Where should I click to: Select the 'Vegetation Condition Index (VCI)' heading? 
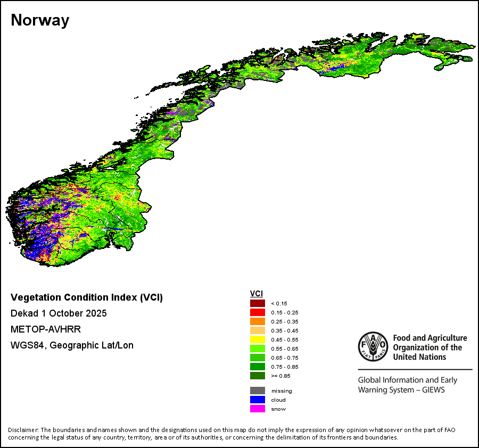pyautogui.click(x=87, y=297)
